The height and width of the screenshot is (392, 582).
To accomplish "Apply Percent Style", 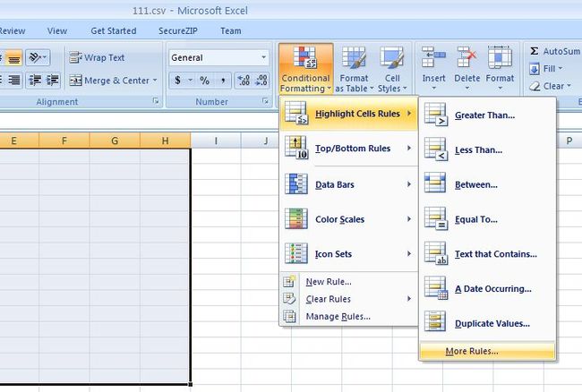I will point(204,81).
